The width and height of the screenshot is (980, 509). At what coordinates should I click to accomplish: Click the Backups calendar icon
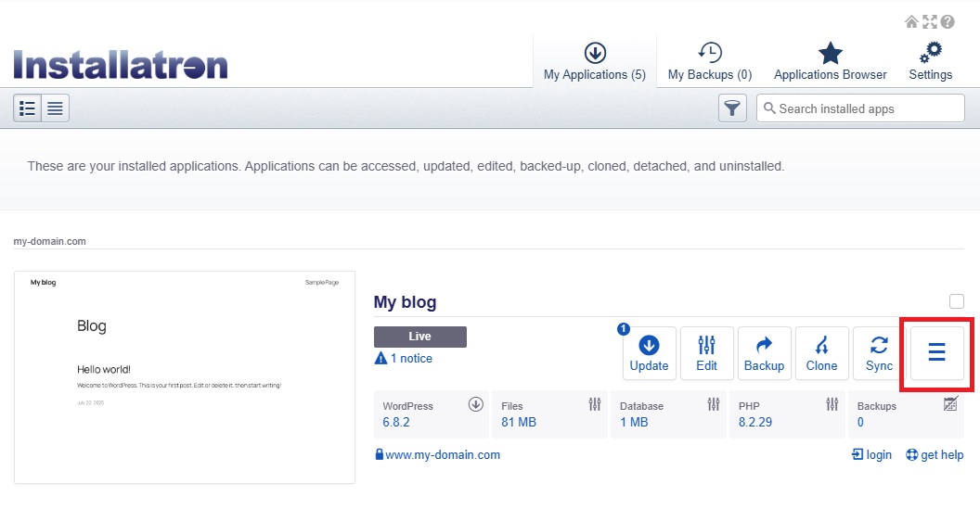[950, 404]
